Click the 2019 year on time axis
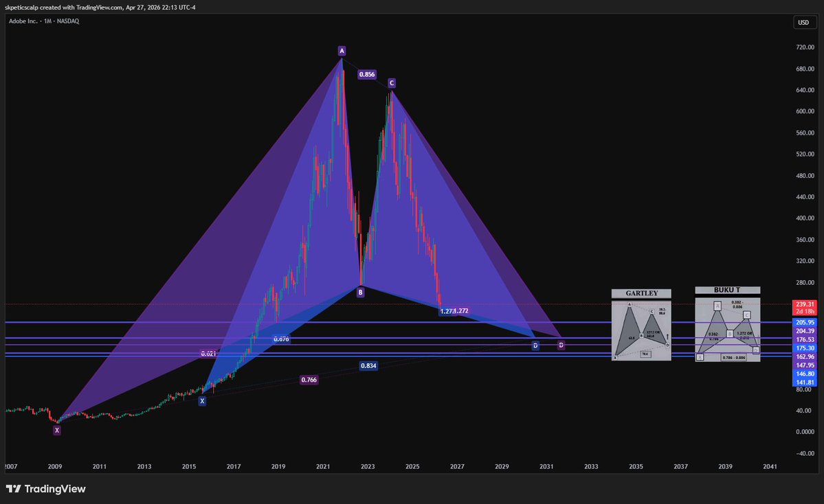824x504 pixels. coord(278,466)
